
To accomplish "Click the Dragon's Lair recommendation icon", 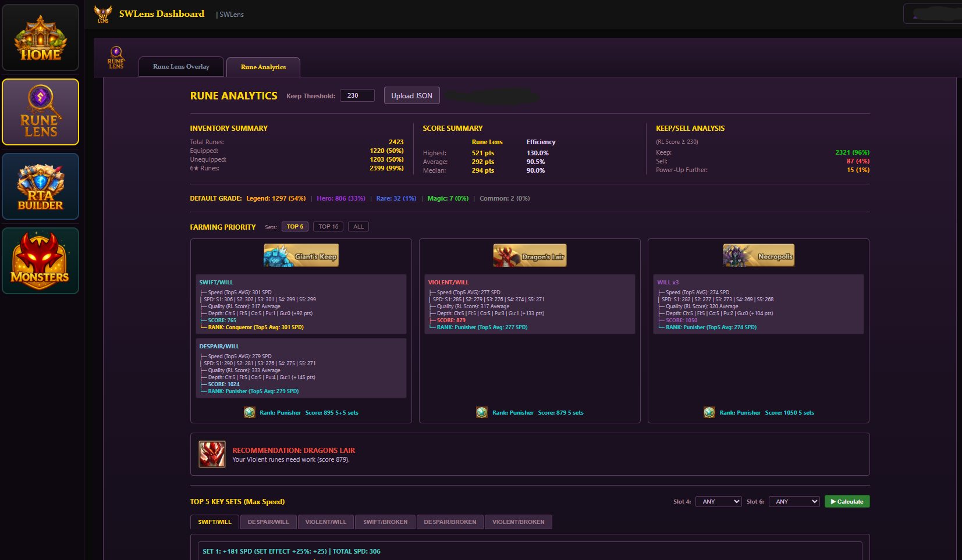I will [x=212, y=454].
